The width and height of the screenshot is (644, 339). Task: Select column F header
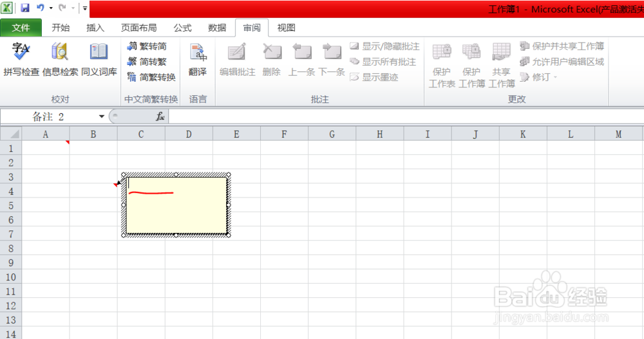tap(284, 134)
